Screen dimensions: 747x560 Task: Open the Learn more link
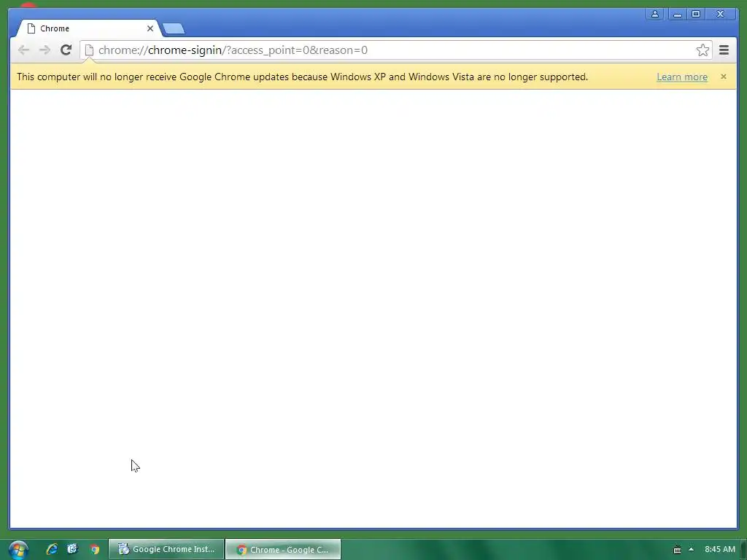(x=682, y=77)
